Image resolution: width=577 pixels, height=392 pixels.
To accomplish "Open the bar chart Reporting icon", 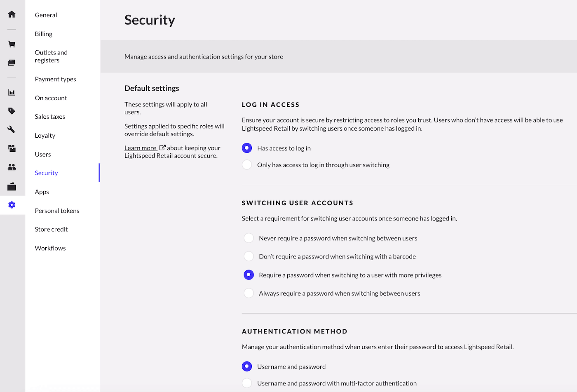I will click(12, 92).
